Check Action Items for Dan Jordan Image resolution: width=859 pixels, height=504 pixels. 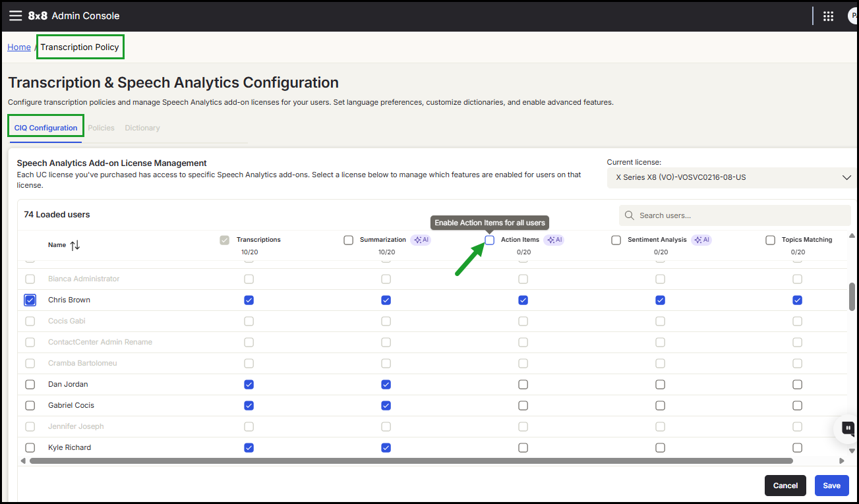pos(523,385)
